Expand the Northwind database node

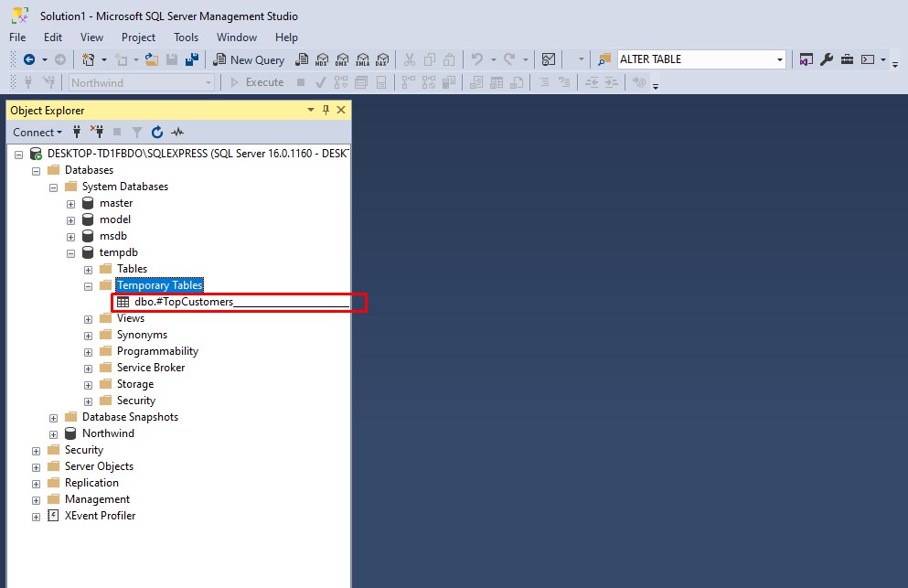pyautogui.click(x=53, y=433)
